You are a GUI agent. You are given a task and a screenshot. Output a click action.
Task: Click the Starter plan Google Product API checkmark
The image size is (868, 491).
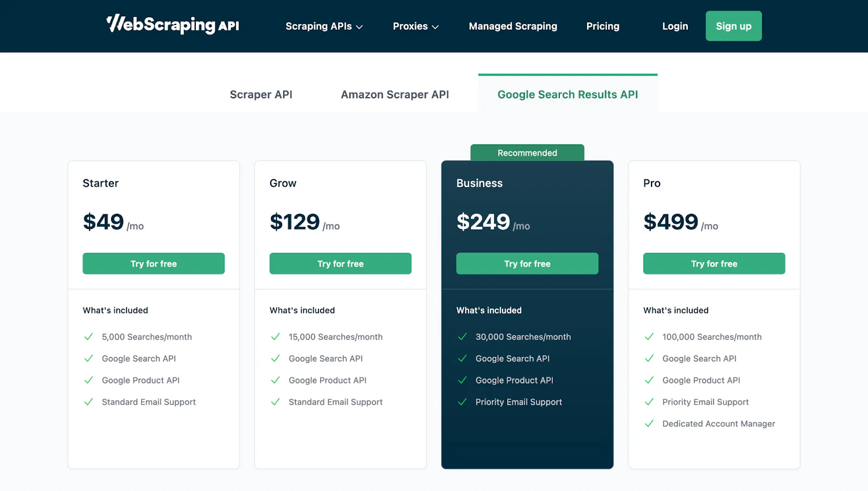coord(88,380)
